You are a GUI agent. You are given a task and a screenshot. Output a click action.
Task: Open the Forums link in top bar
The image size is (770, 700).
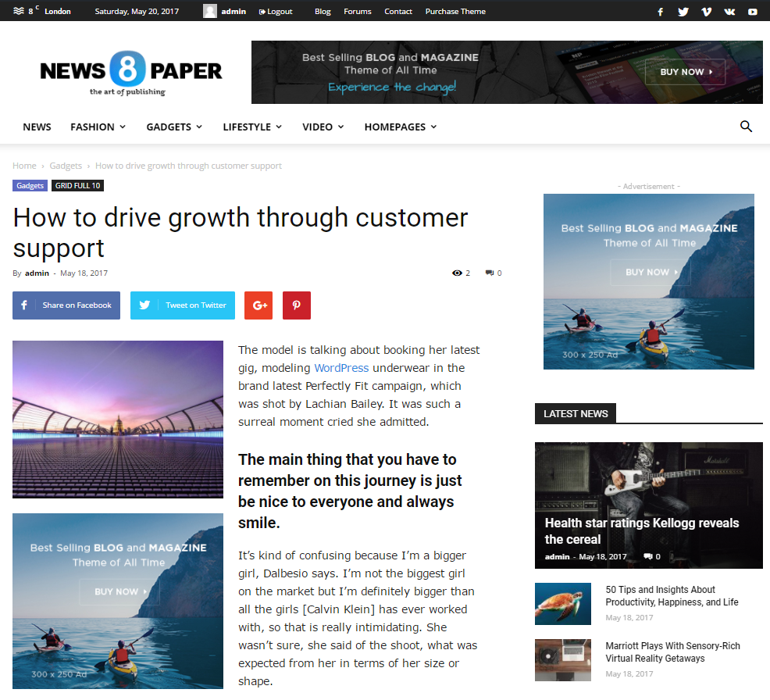click(x=358, y=11)
